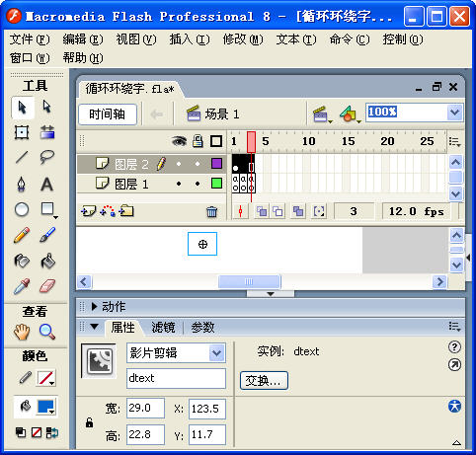Open the 修改(M) menu
This screenshot has height=455, width=476.
pyautogui.click(x=243, y=39)
